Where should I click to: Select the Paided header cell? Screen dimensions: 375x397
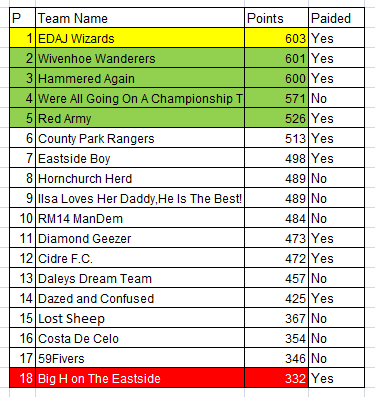point(336,18)
